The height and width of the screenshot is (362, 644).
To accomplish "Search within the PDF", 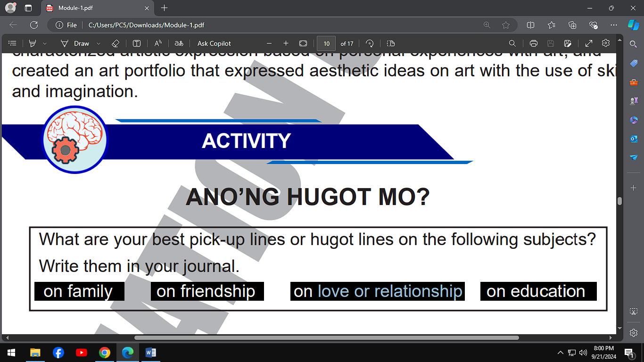I will point(512,43).
